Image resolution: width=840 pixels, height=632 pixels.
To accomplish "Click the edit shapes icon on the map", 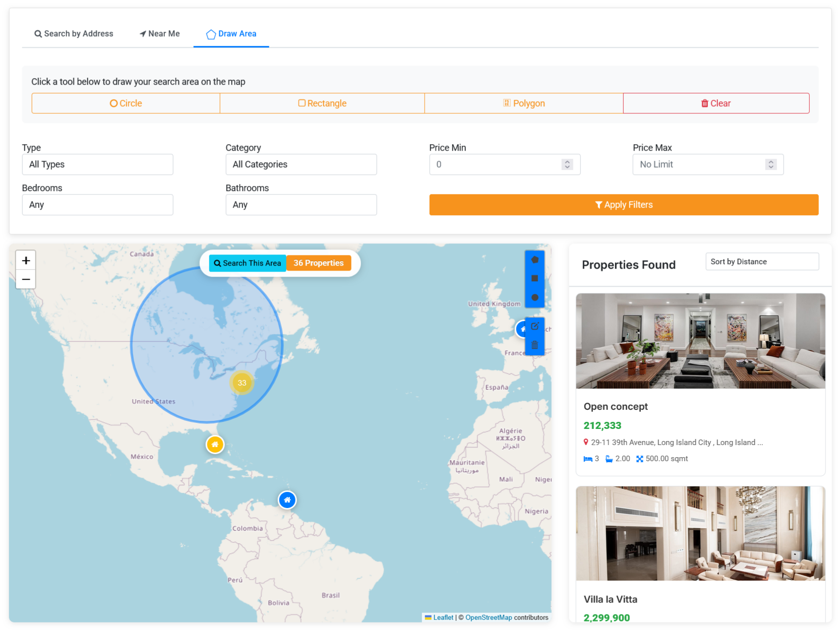I will (535, 326).
